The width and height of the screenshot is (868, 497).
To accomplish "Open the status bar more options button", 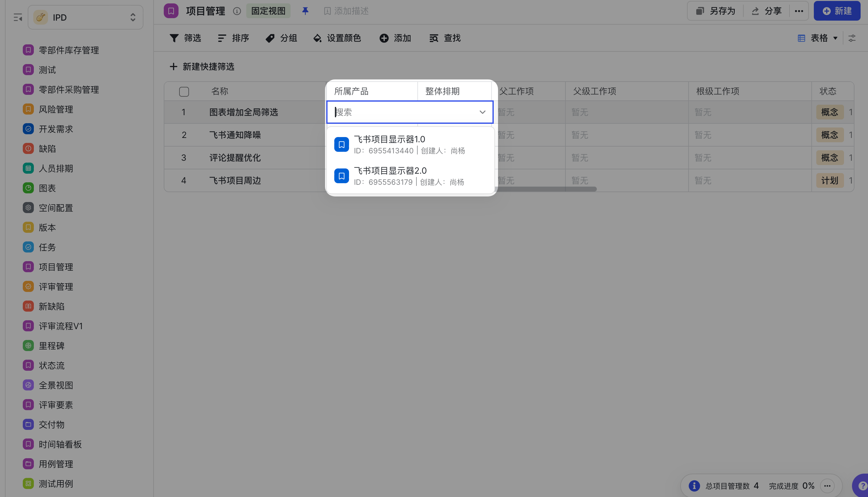I will 827,486.
